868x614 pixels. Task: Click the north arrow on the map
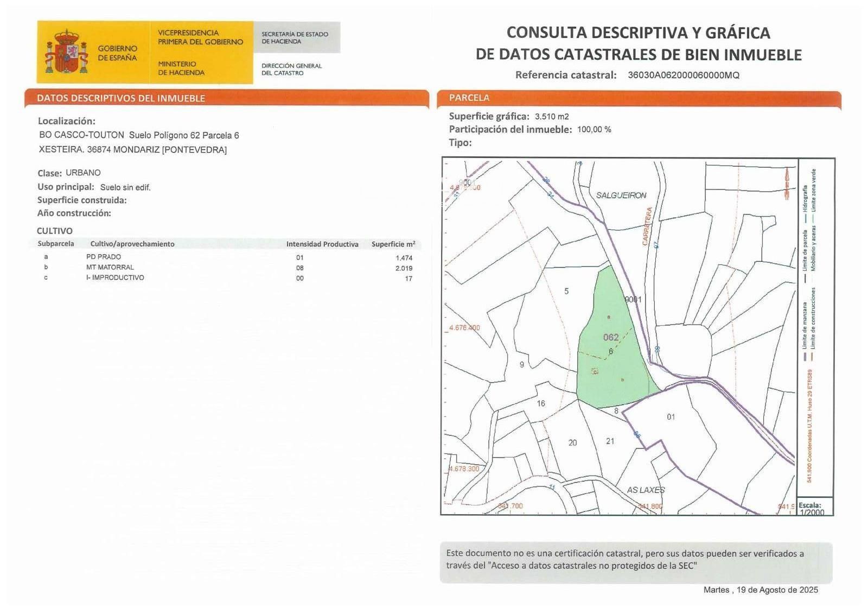pyautogui.click(x=787, y=182)
